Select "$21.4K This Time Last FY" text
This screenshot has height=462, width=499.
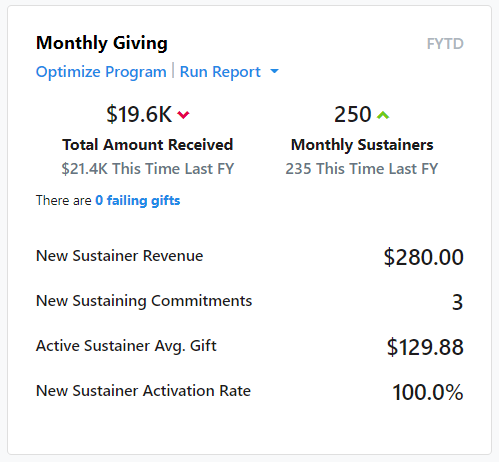coord(148,169)
